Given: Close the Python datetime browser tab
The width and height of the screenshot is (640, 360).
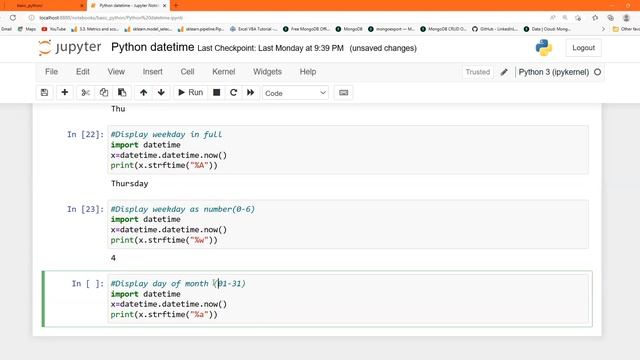Looking at the screenshot, I should click(x=164, y=6).
